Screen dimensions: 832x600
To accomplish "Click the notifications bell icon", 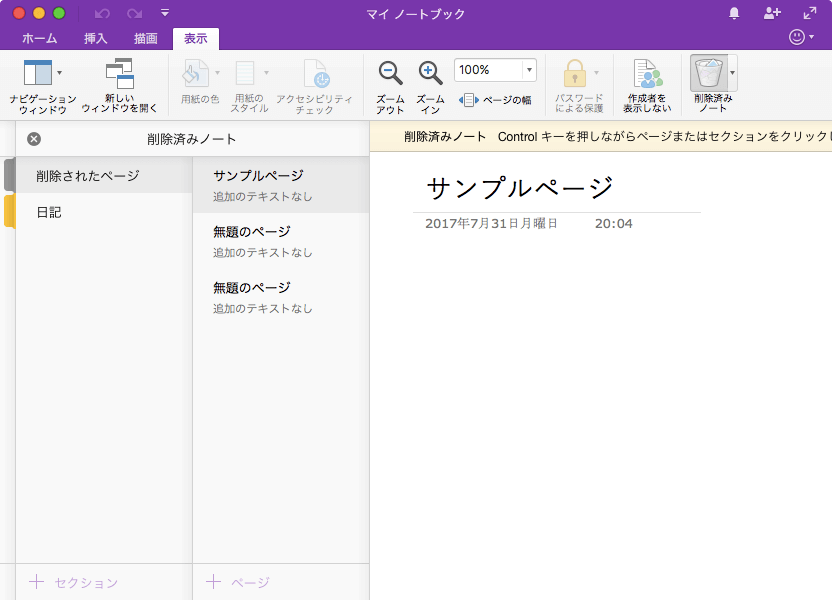I will 735,13.
